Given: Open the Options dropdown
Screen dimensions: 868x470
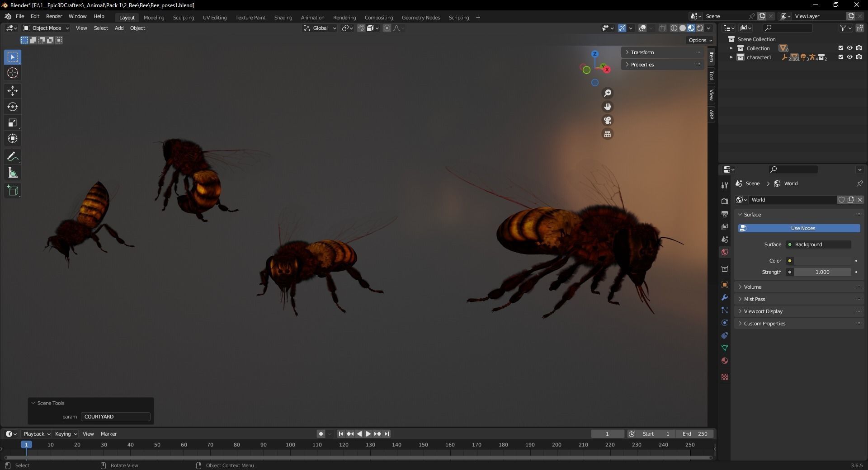Looking at the screenshot, I should coord(700,40).
